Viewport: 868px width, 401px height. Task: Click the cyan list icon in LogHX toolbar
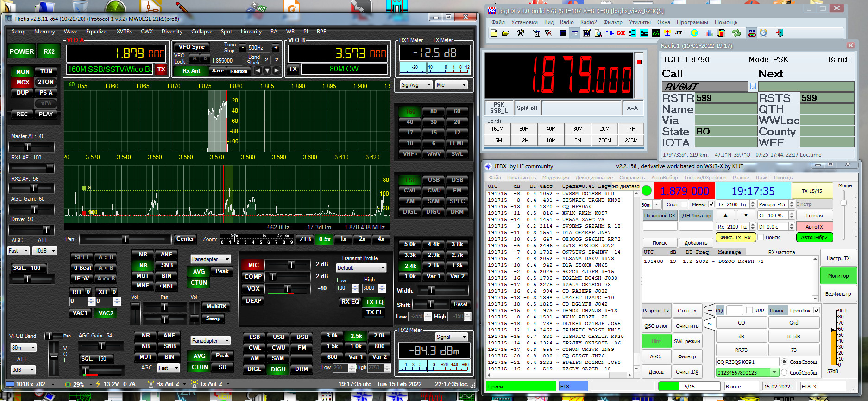[633, 33]
